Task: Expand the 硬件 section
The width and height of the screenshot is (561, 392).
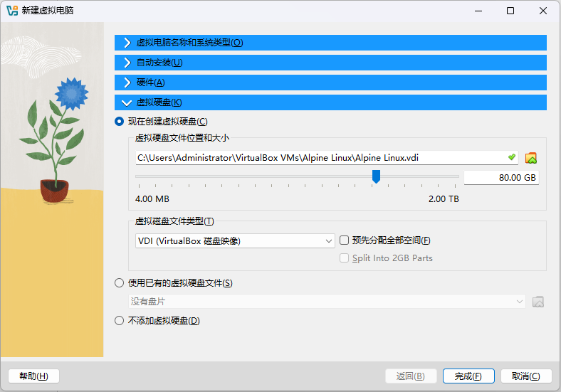Action: click(330, 83)
